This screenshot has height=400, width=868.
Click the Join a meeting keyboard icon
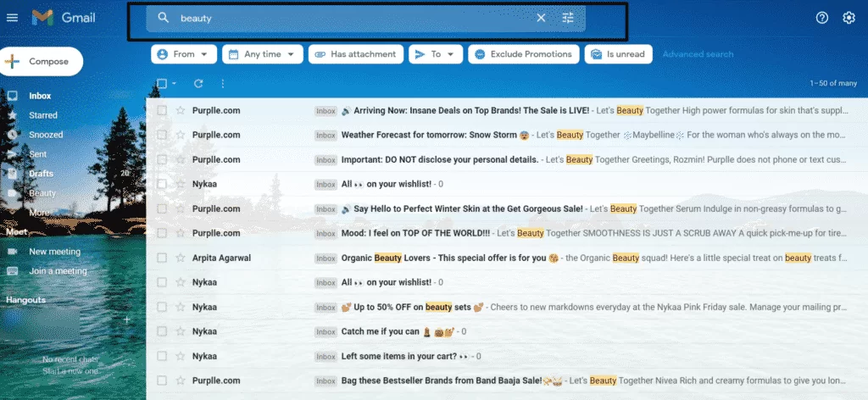[x=12, y=271]
